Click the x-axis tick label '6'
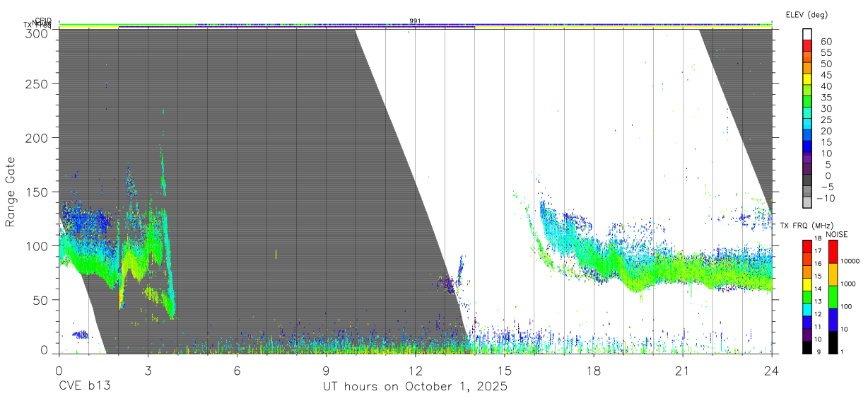Screen dimensions: 868x401 pos(237,371)
